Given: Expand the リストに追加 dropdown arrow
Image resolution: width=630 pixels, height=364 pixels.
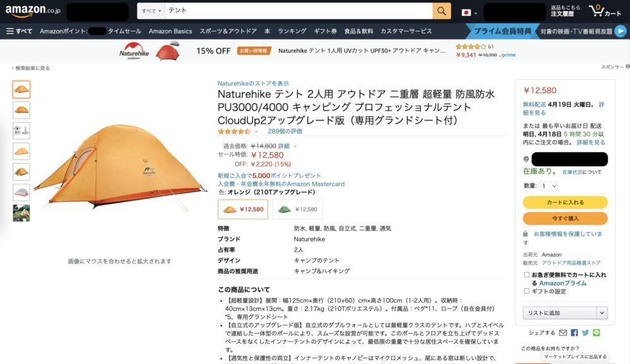Looking at the screenshot, I should pyautogui.click(x=602, y=312).
